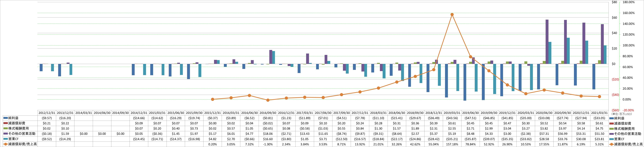The image size is (644, 147).
Task: Click the orange line peak marker above 2019/03/31
Action: [452, 15]
